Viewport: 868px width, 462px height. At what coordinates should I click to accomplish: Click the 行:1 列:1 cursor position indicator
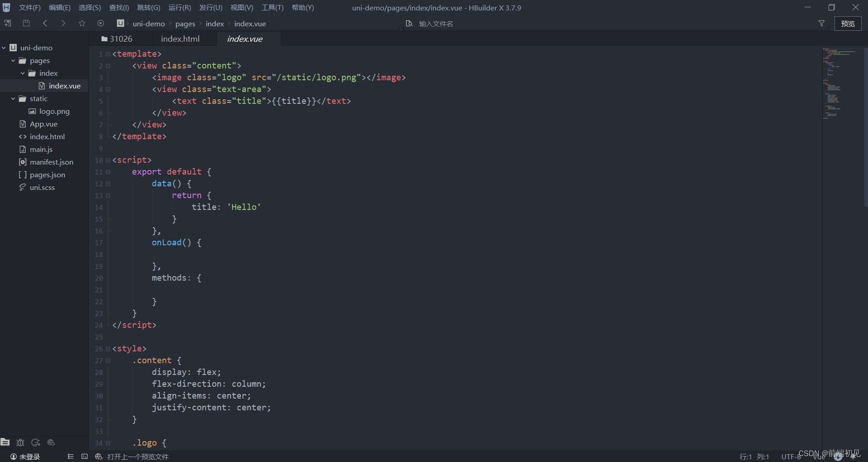pyautogui.click(x=754, y=457)
